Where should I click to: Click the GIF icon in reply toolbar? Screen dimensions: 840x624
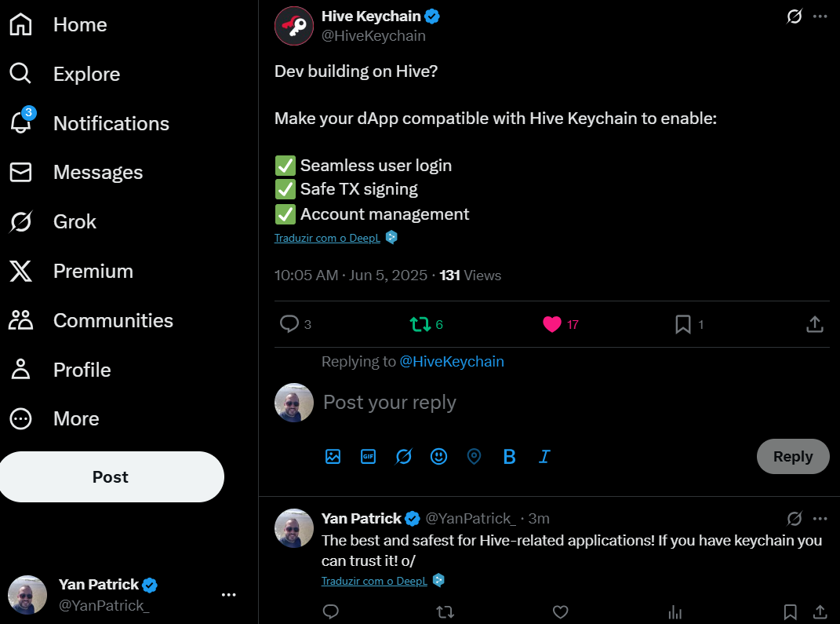pyautogui.click(x=368, y=456)
